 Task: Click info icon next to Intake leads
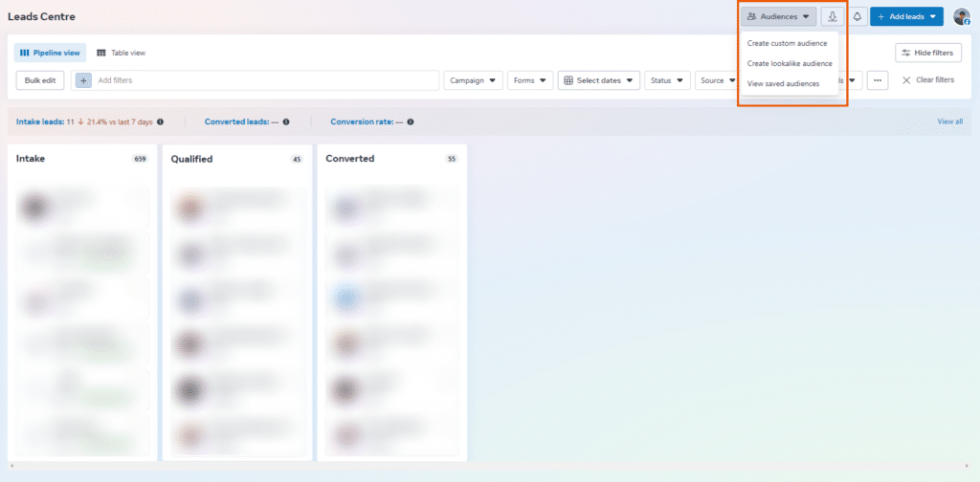[x=160, y=121]
